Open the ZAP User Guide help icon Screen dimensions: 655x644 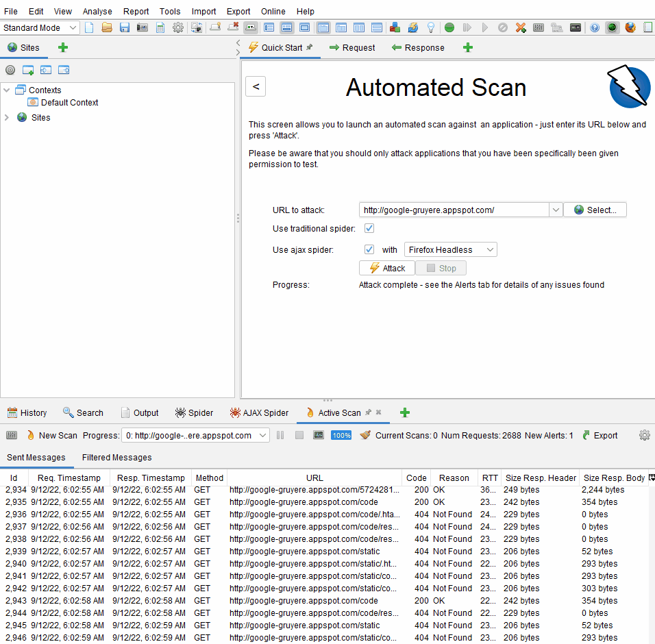[595, 27]
